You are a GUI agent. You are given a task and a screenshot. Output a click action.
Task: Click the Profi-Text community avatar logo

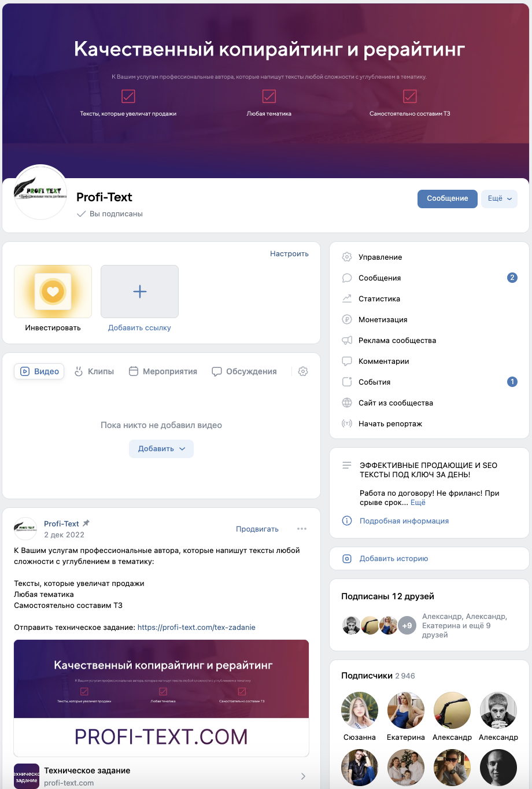[40, 192]
